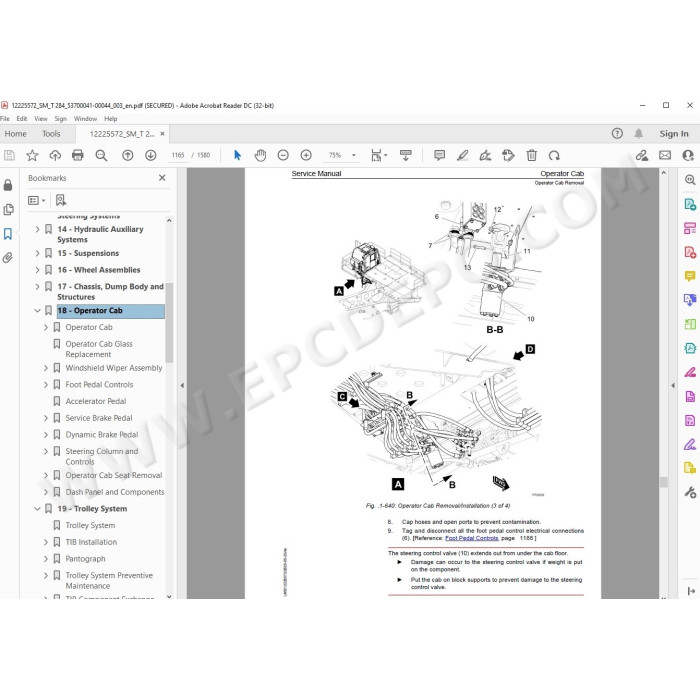Viewport: 700px width, 700px height.
Task: Zoom in with the plus icon
Action: (x=306, y=155)
